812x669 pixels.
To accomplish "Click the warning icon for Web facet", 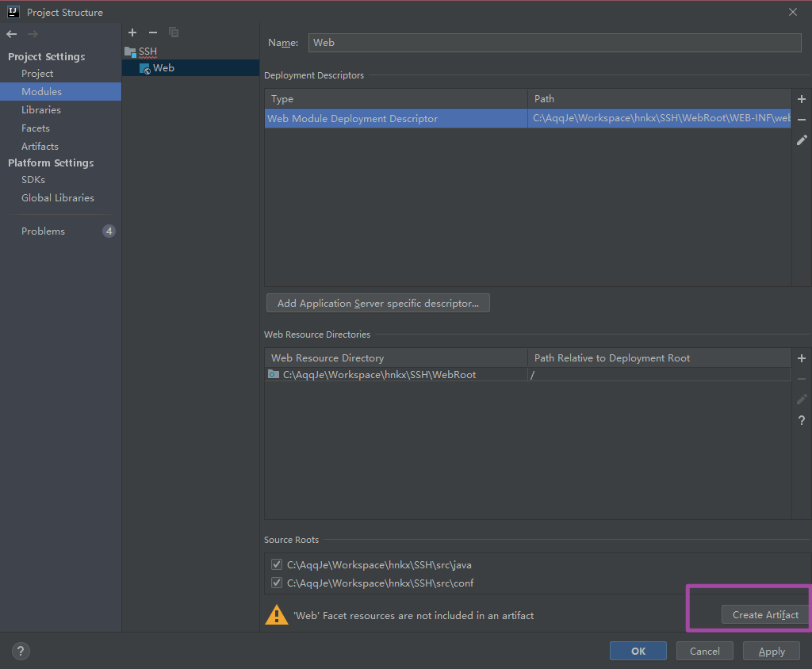I will [x=277, y=614].
